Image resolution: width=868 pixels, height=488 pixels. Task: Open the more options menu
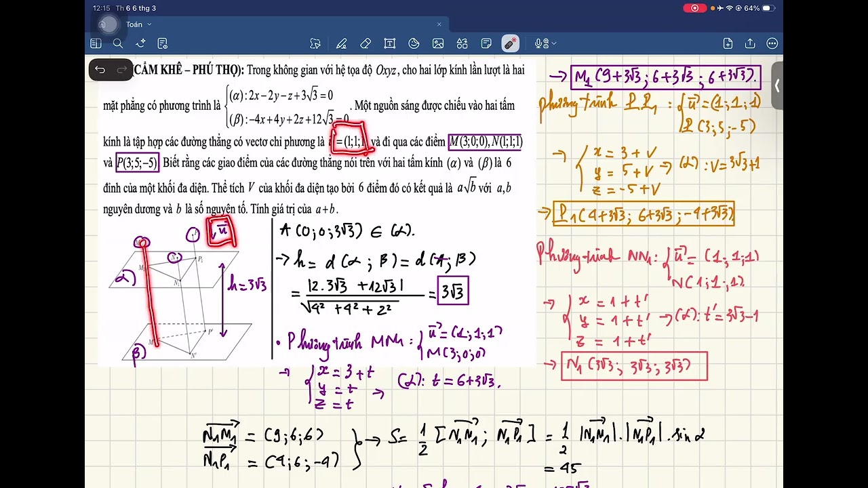pyautogui.click(x=772, y=43)
